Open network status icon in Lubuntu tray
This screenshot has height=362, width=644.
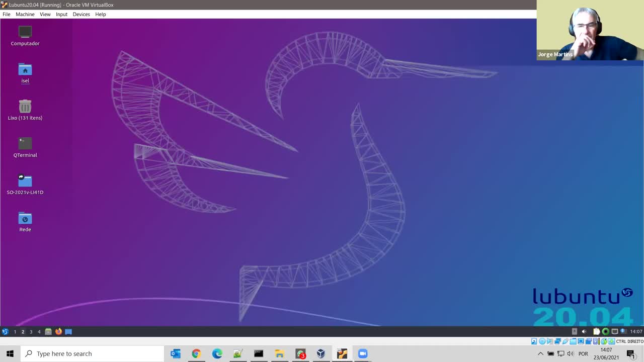pos(615,331)
